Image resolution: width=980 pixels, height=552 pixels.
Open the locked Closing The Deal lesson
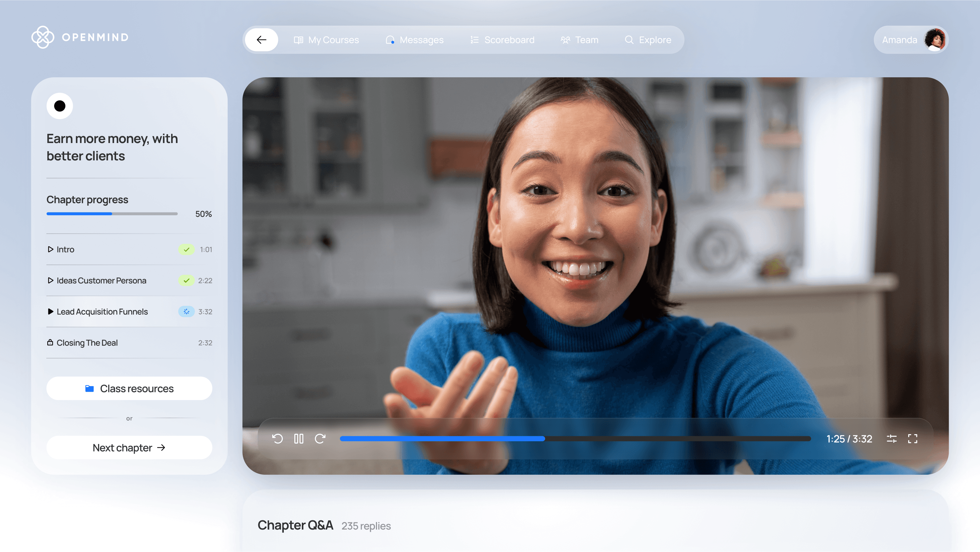pyautogui.click(x=87, y=343)
